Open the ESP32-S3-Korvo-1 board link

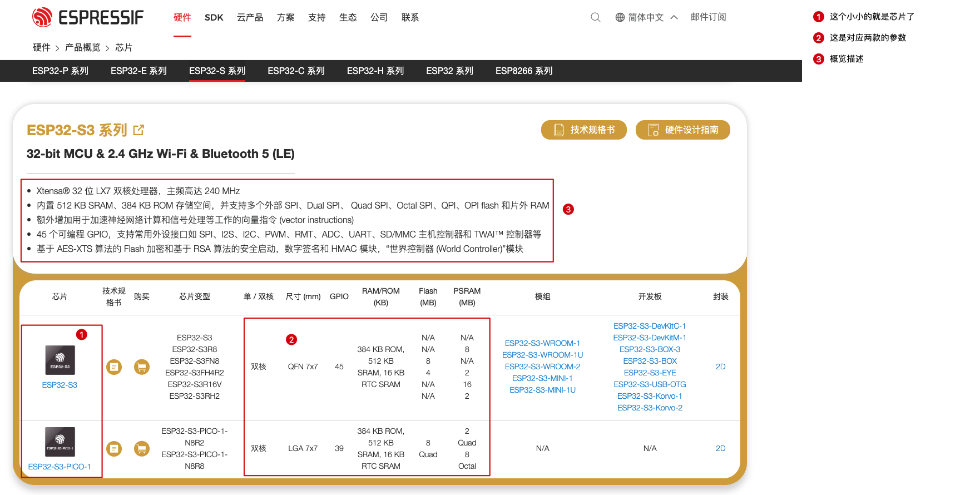pyautogui.click(x=650, y=396)
